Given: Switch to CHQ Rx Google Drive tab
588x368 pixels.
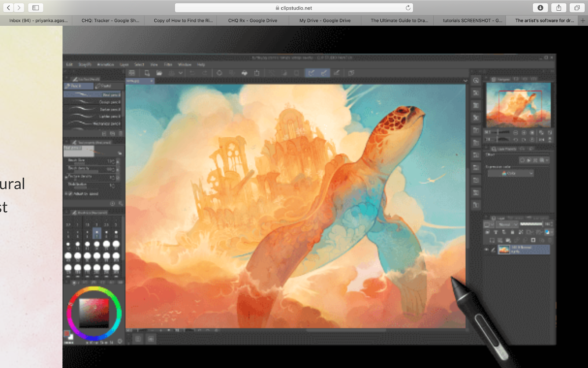Looking at the screenshot, I should (x=253, y=21).
